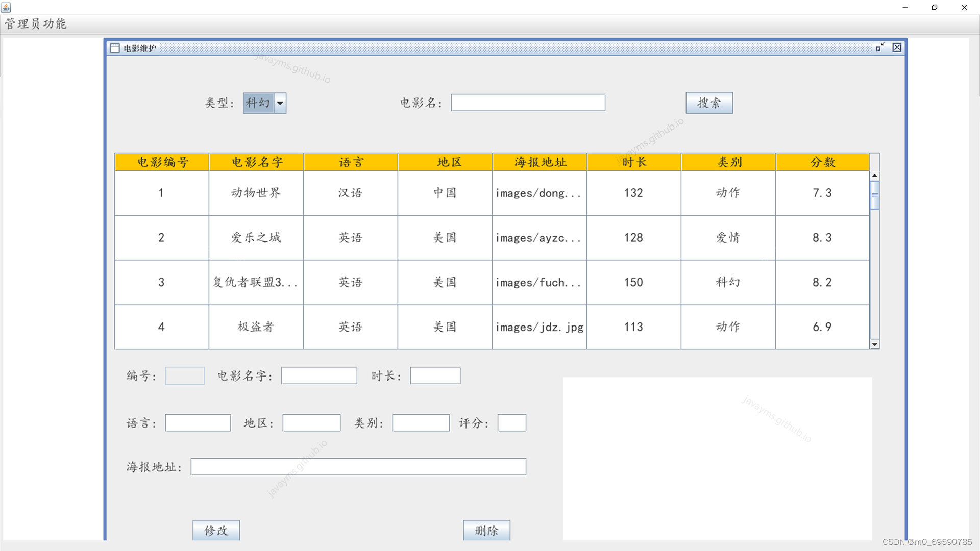The width and height of the screenshot is (980, 551).
Task: Click the 爱情 category cell
Action: pyautogui.click(x=728, y=238)
